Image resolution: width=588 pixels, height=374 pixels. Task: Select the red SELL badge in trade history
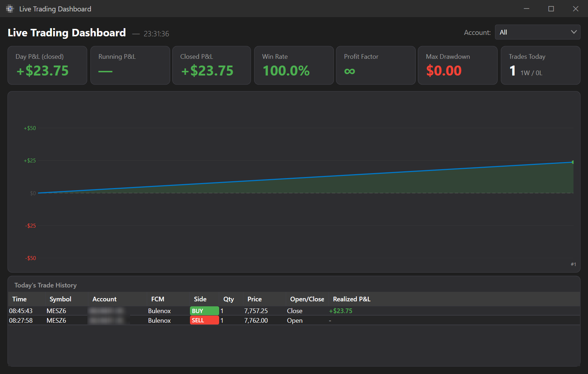tap(205, 320)
